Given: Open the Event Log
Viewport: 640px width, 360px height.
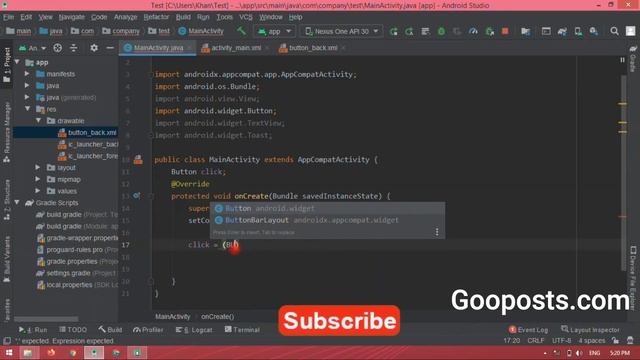Looking at the screenshot, I should tap(529, 330).
